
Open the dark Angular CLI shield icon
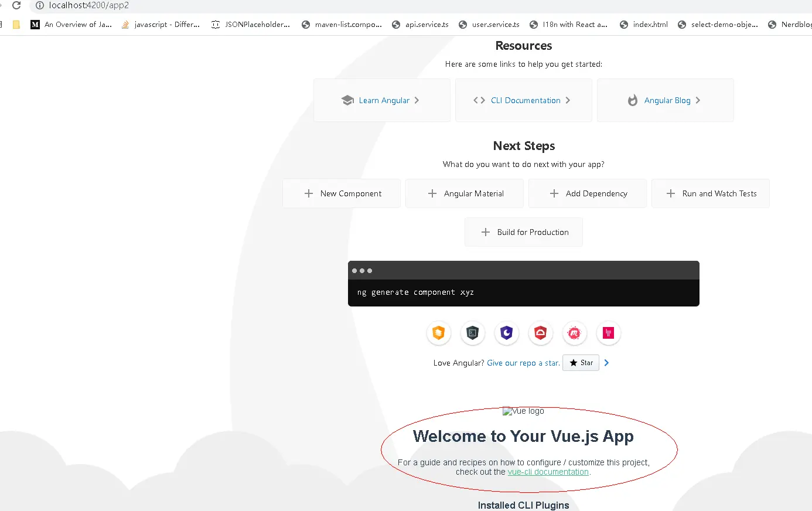[473, 333]
